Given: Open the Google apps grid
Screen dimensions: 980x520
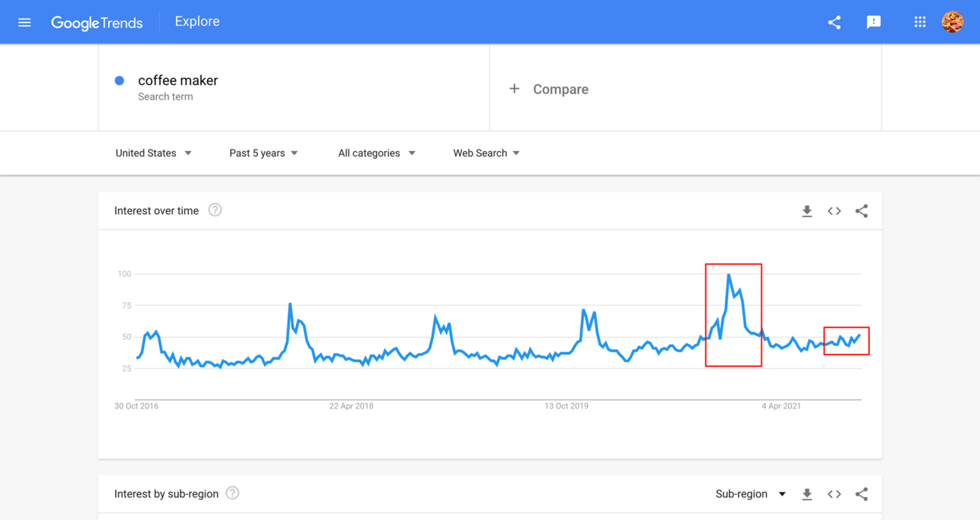Looking at the screenshot, I should point(919,22).
